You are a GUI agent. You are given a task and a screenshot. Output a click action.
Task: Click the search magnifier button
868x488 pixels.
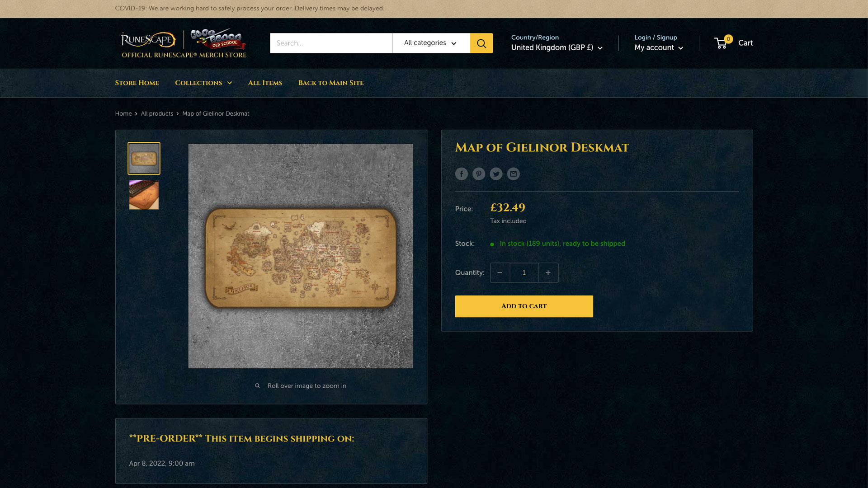481,43
